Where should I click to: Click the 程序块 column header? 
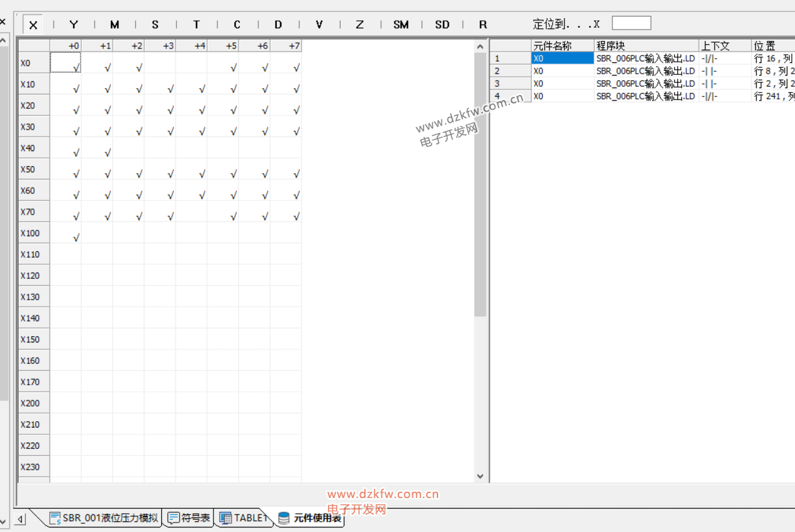click(x=646, y=46)
